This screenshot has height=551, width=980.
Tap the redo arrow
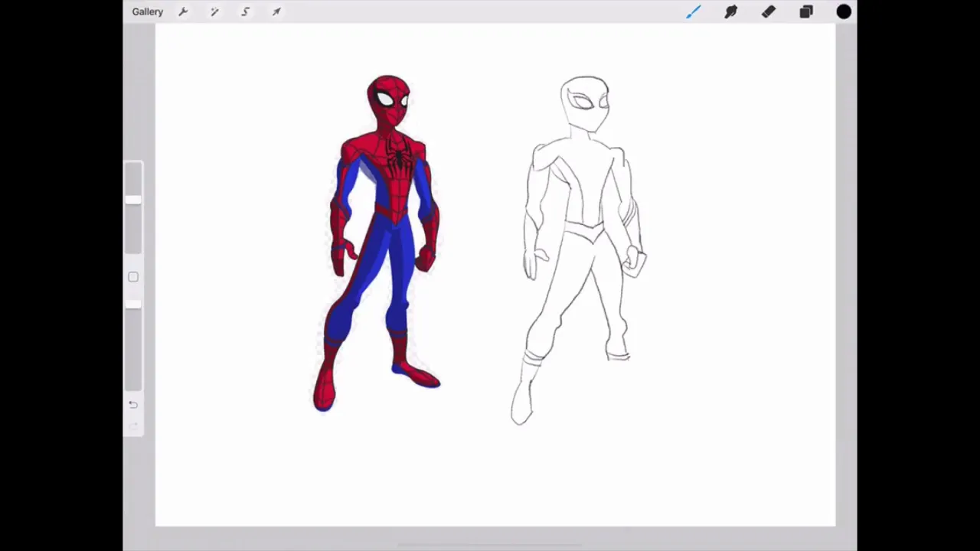pyautogui.click(x=133, y=426)
